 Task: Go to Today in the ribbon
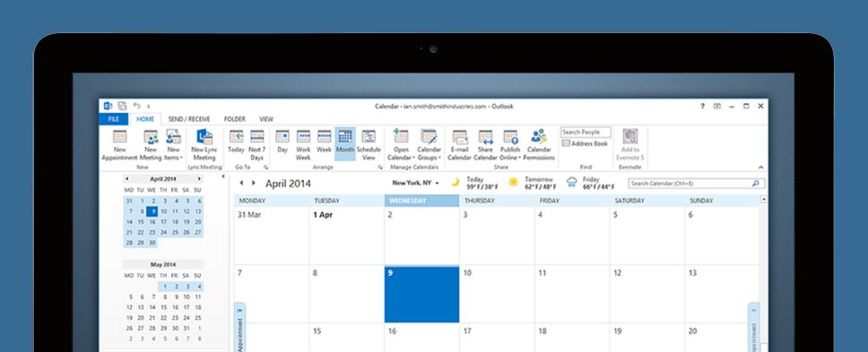pyautogui.click(x=237, y=142)
